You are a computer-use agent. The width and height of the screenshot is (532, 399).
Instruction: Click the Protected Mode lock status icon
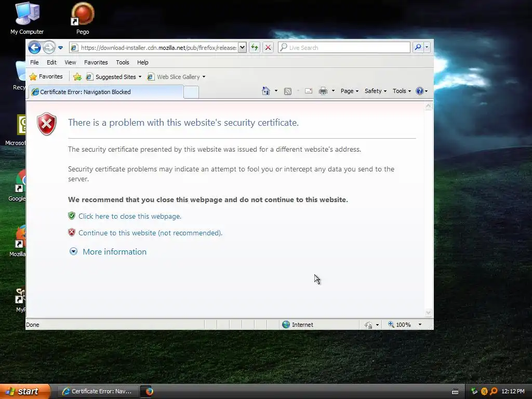point(368,325)
